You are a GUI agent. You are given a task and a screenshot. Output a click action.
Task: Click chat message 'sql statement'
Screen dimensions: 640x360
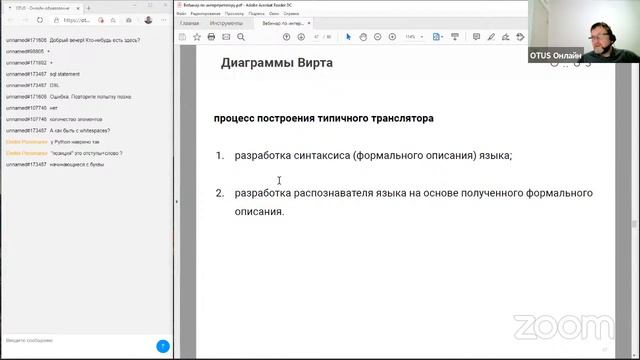(x=64, y=74)
